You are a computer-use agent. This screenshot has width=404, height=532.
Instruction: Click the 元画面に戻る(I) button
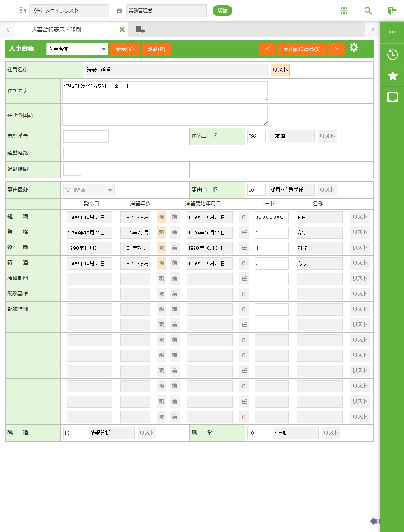302,49
